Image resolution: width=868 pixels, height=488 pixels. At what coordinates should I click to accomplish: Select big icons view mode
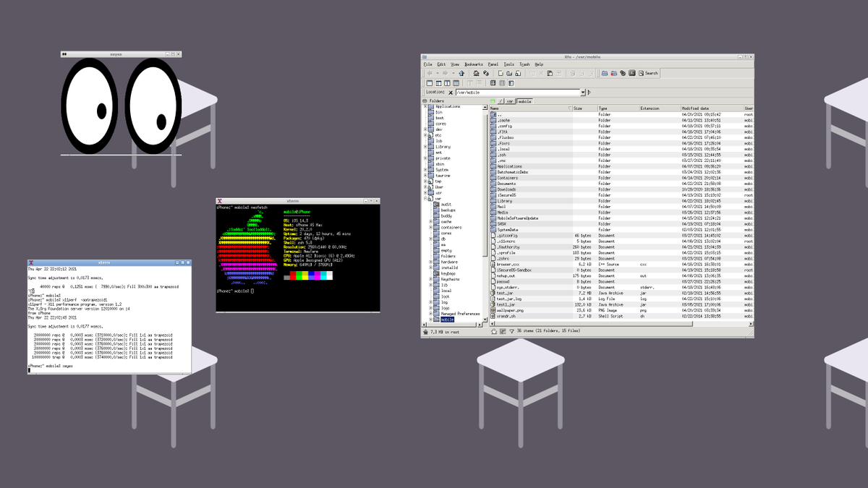[493, 83]
